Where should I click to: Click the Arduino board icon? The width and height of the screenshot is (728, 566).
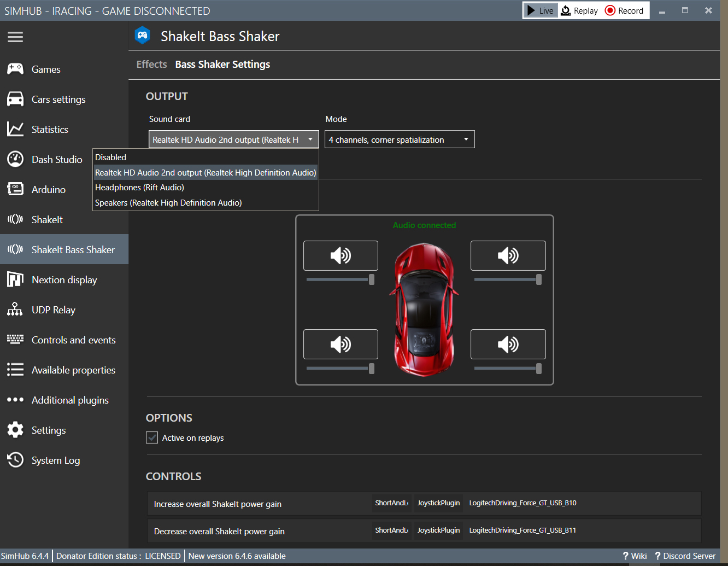click(x=15, y=189)
